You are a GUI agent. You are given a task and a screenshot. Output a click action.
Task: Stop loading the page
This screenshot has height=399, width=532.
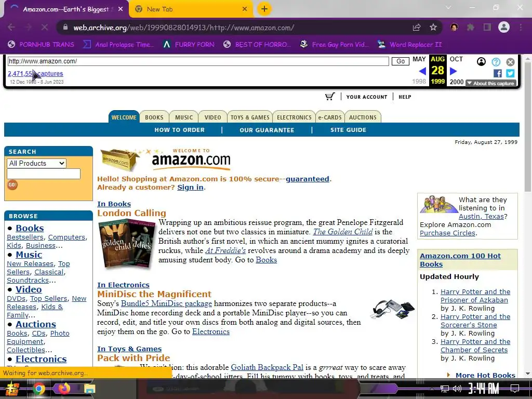[45, 27]
